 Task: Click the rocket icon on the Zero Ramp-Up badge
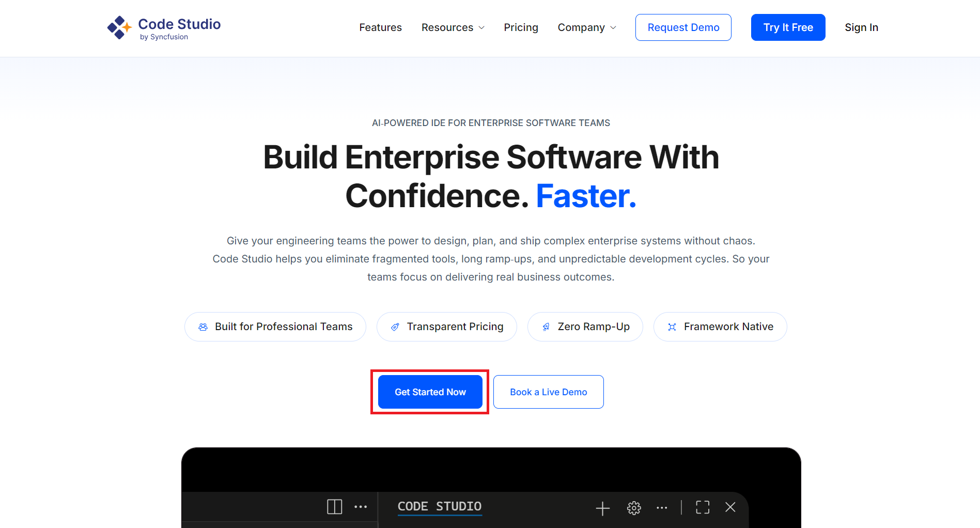pos(546,327)
